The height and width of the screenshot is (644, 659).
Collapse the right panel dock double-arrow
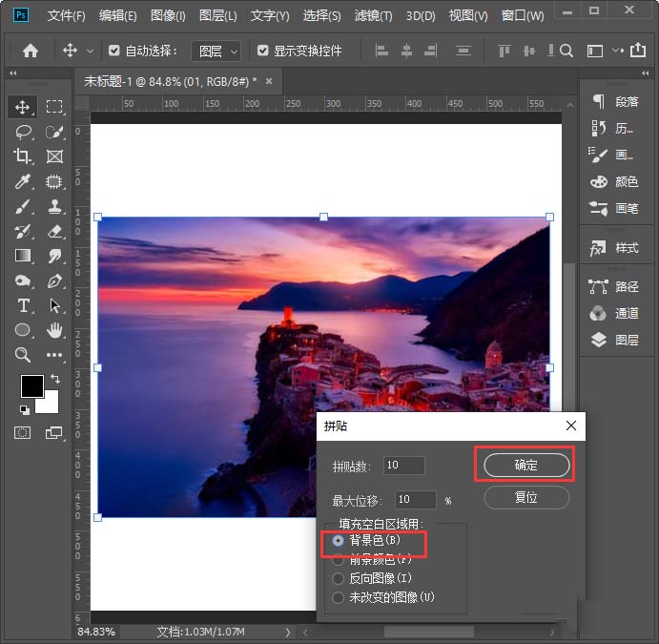645,73
